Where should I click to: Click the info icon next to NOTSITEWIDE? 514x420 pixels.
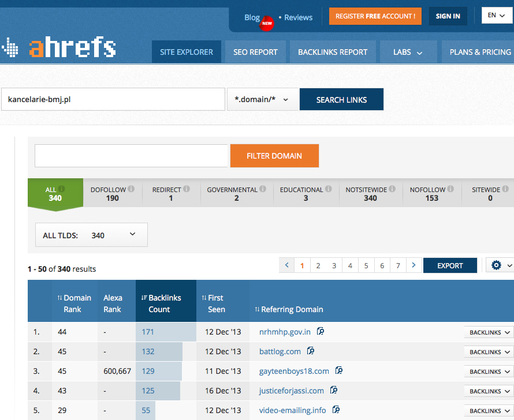tap(392, 189)
